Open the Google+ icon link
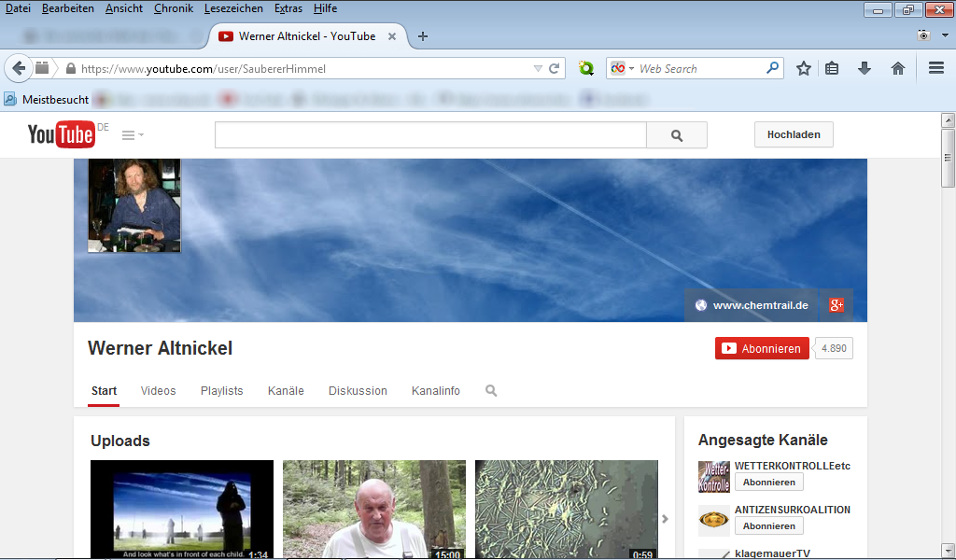The width and height of the screenshot is (956, 560). (836, 304)
